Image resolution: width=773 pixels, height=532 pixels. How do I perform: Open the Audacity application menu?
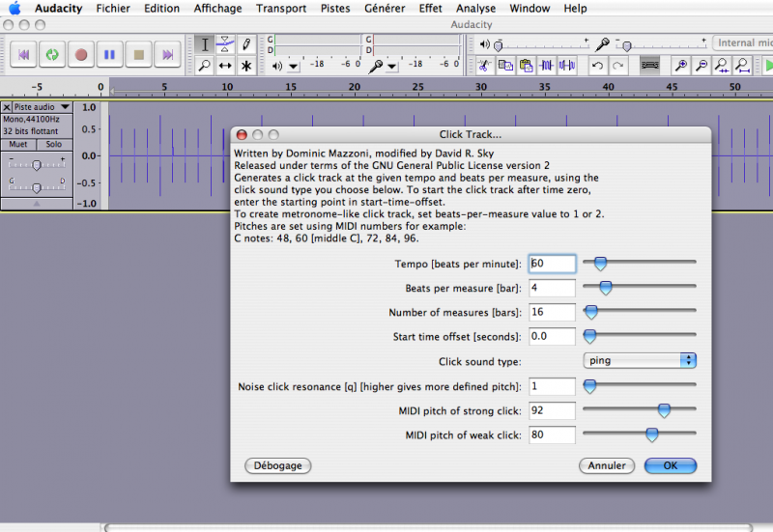[58, 9]
